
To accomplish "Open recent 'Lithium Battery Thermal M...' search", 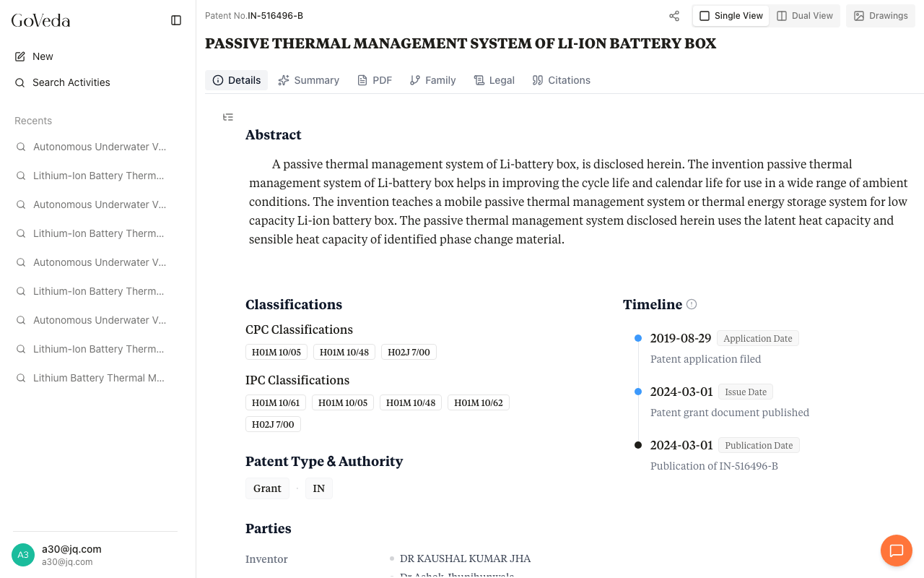I will [x=98, y=378].
